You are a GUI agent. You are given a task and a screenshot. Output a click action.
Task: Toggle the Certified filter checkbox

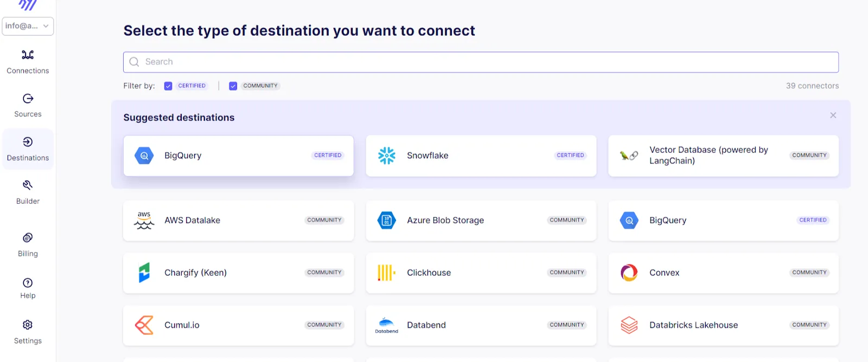pyautogui.click(x=168, y=86)
